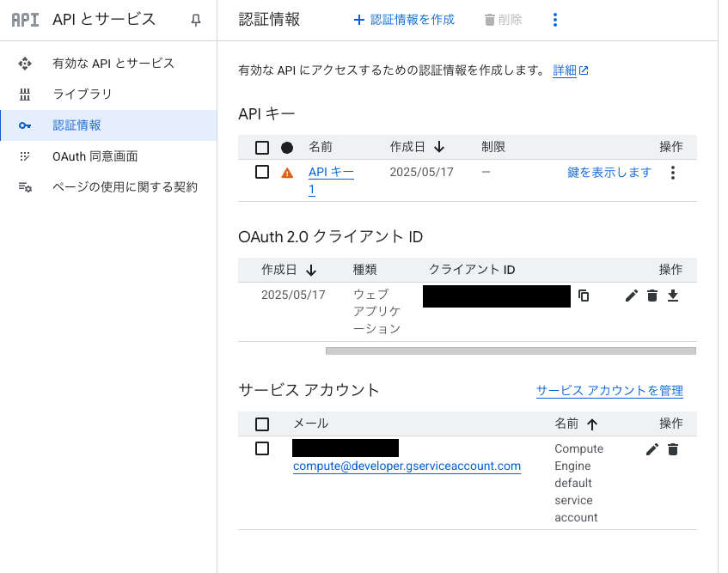Download the OAuth client JSON
The height and width of the screenshot is (573, 728).
(x=673, y=296)
